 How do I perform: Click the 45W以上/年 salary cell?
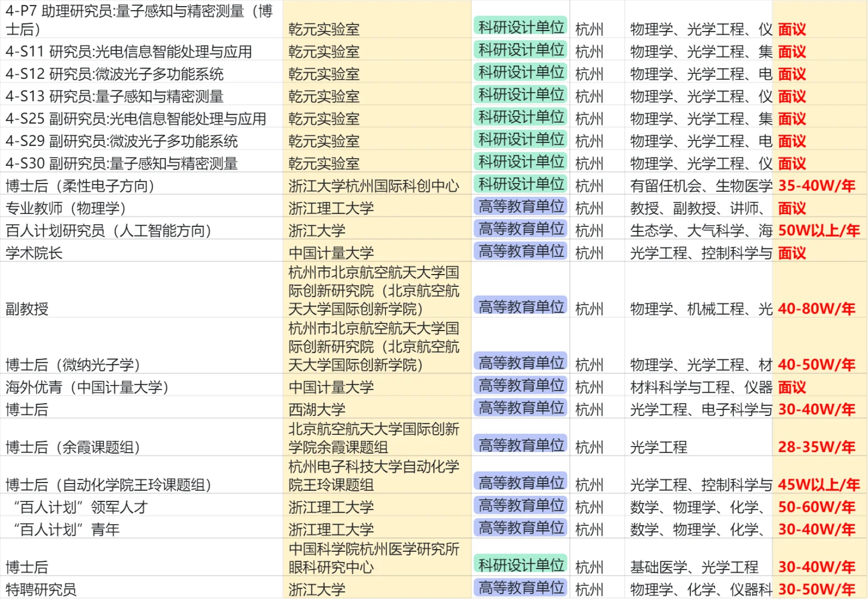(x=817, y=483)
